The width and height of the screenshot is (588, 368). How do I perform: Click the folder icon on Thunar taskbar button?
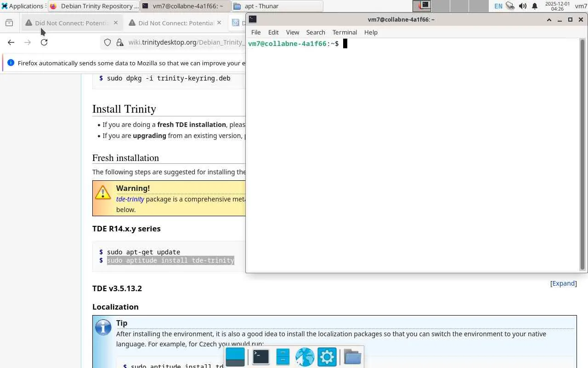click(x=237, y=6)
